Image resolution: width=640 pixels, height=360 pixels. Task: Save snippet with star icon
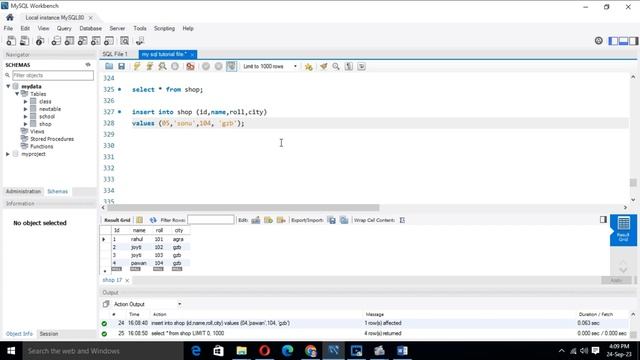pyautogui.click(x=309, y=66)
